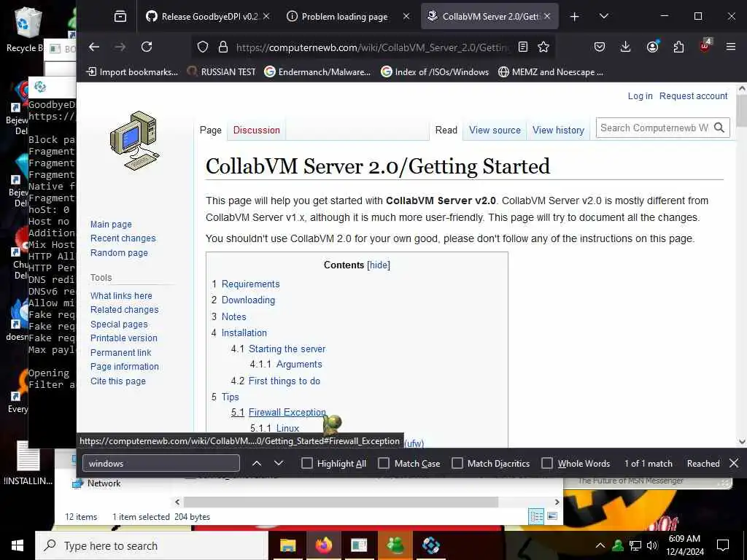Image resolution: width=747 pixels, height=560 pixels.
Task: Click find bar text field
Action: click(161, 463)
